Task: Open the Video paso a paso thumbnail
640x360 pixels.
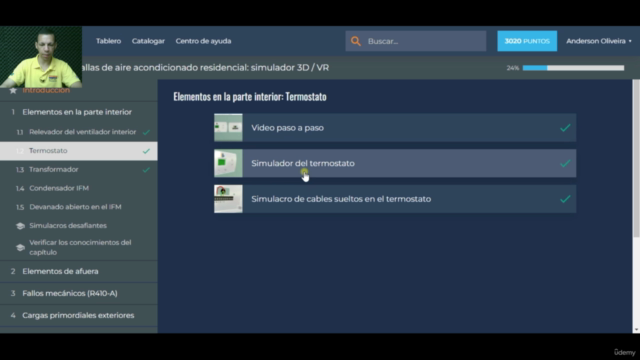Action: pyautogui.click(x=228, y=128)
